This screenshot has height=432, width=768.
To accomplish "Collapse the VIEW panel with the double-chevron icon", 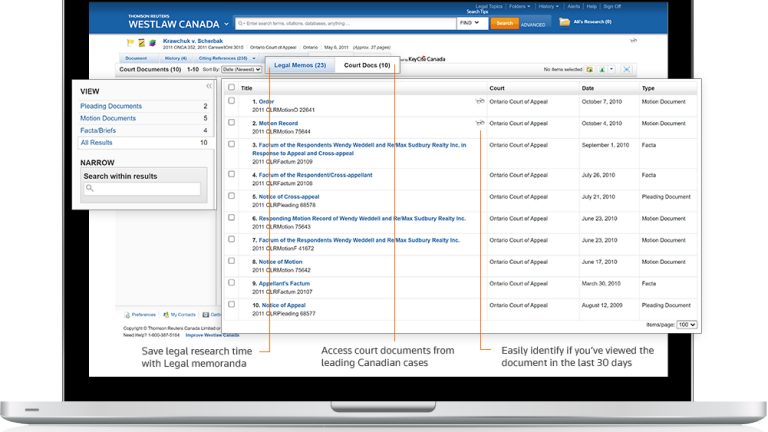I will coord(209,86).
